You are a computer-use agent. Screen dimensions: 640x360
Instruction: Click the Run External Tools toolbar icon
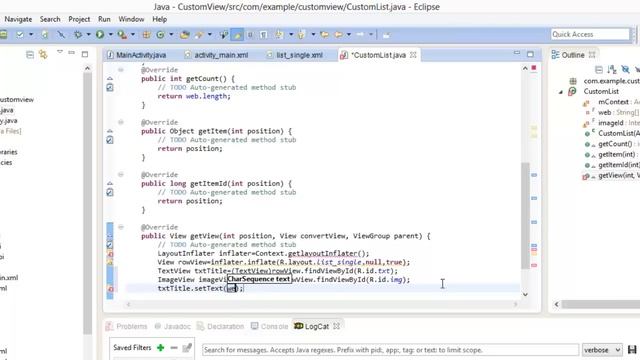pos(122,35)
